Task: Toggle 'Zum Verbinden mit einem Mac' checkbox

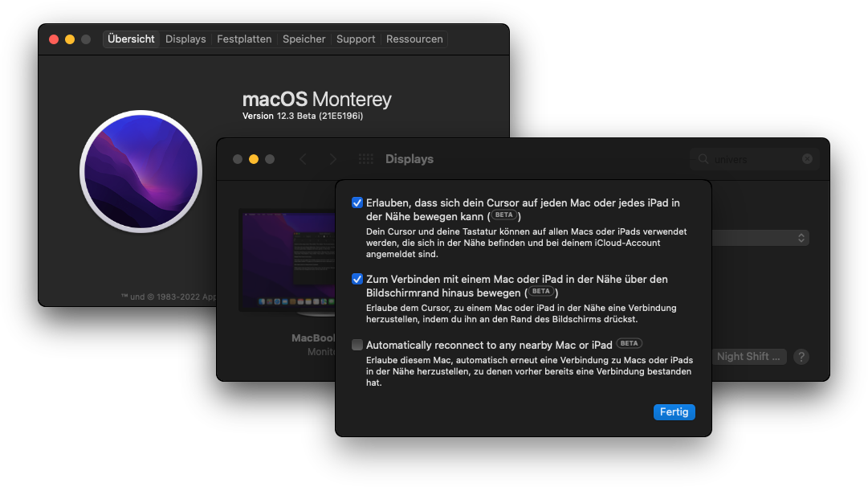Action: coord(357,279)
